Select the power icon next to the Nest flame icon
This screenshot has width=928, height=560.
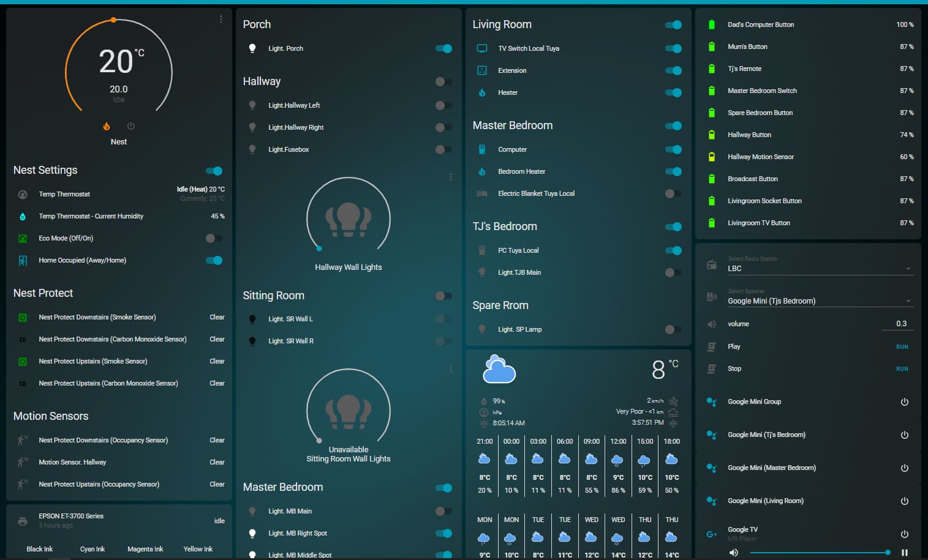coord(130,125)
